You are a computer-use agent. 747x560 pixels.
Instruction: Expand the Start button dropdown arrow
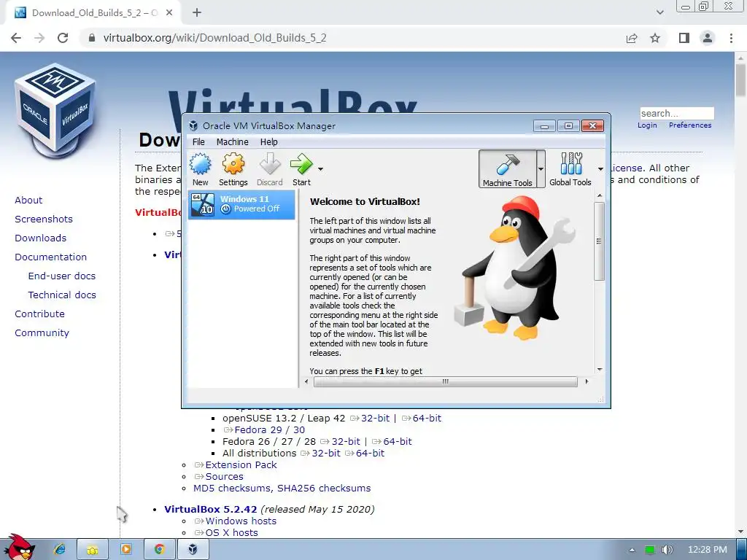pos(321,169)
